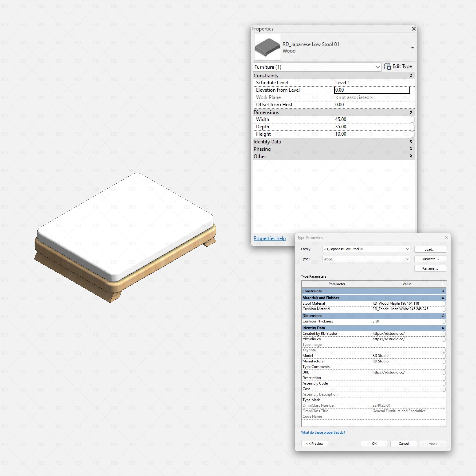Click the Cancel button

coord(404,444)
